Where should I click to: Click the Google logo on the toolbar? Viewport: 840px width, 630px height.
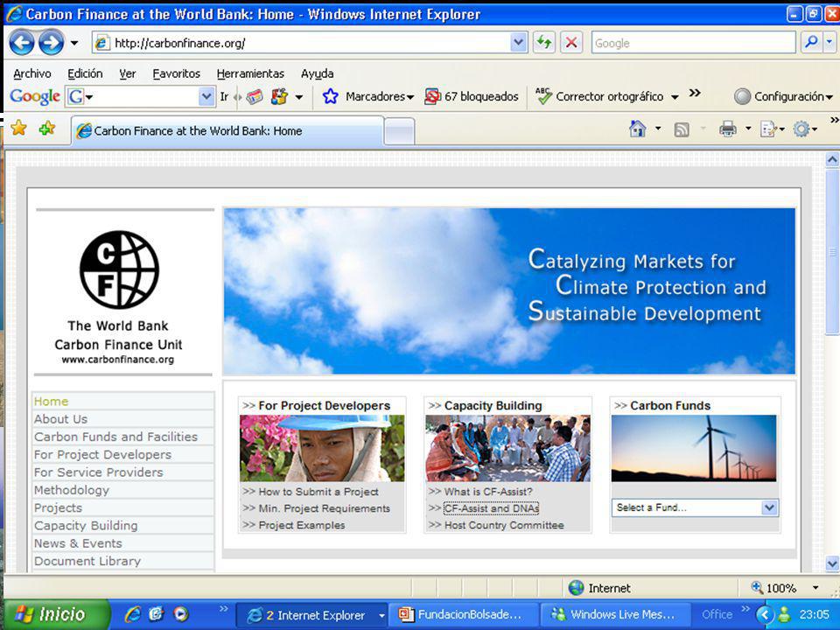(x=35, y=96)
